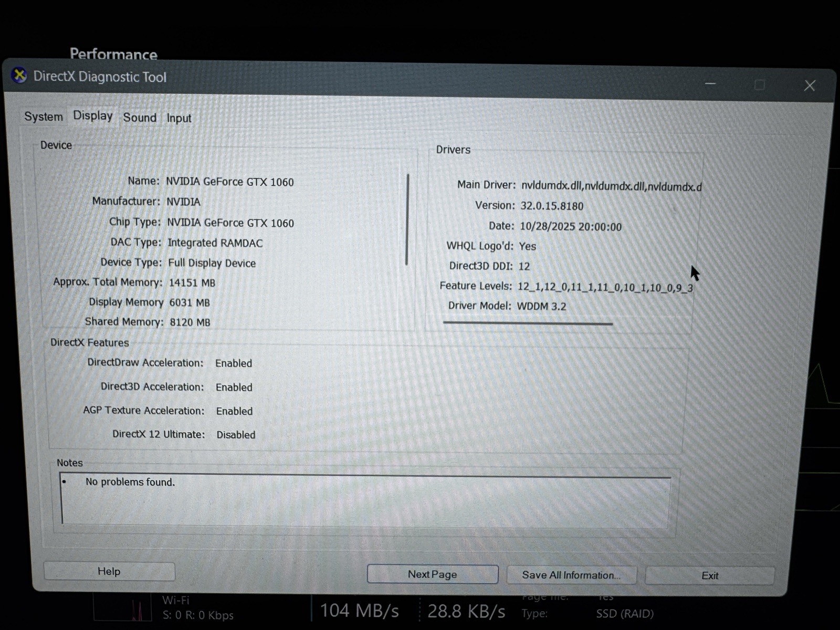Click the Integrated RAMDAC value

coord(215,243)
